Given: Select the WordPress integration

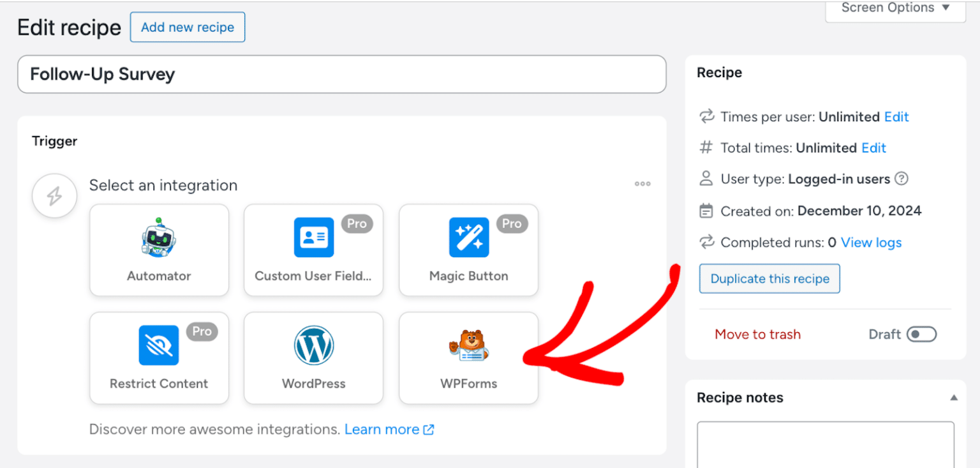Looking at the screenshot, I should (313, 358).
